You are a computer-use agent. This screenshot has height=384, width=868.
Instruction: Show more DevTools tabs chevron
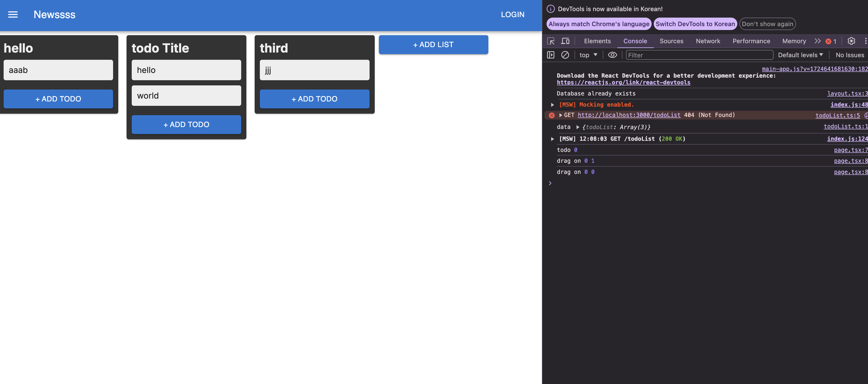(x=818, y=41)
